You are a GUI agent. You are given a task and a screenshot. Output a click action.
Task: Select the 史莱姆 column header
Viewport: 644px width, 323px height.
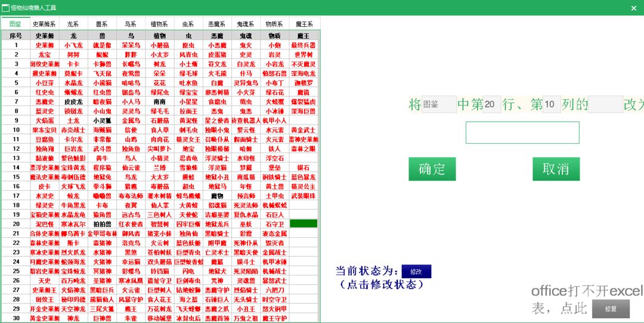click(x=44, y=36)
